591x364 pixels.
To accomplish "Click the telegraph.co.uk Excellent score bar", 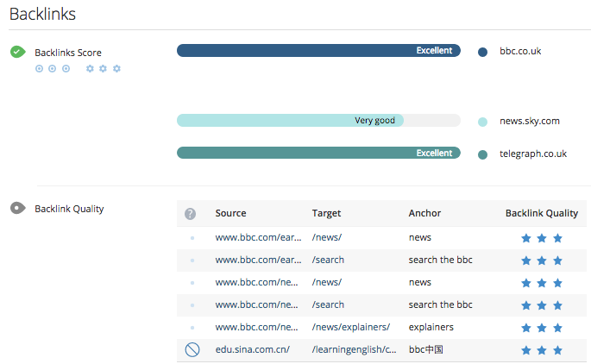I will pyautogui.click(x=318, y=153).
